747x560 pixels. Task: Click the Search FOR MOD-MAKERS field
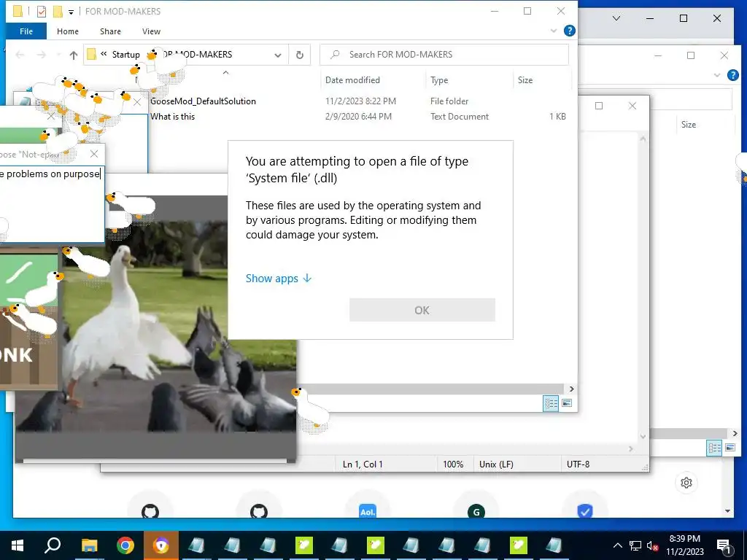tap(444, 54)
